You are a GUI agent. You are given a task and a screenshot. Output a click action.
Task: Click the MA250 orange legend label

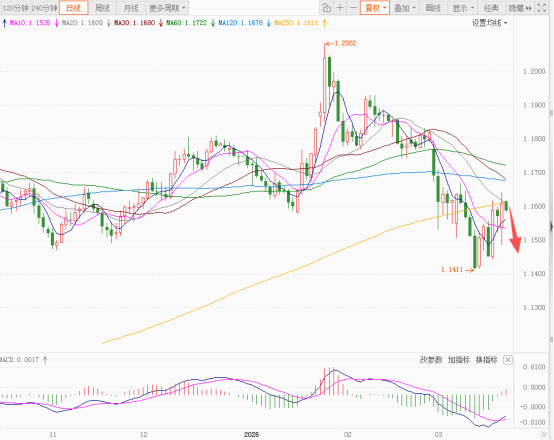[x=296, y=23]
